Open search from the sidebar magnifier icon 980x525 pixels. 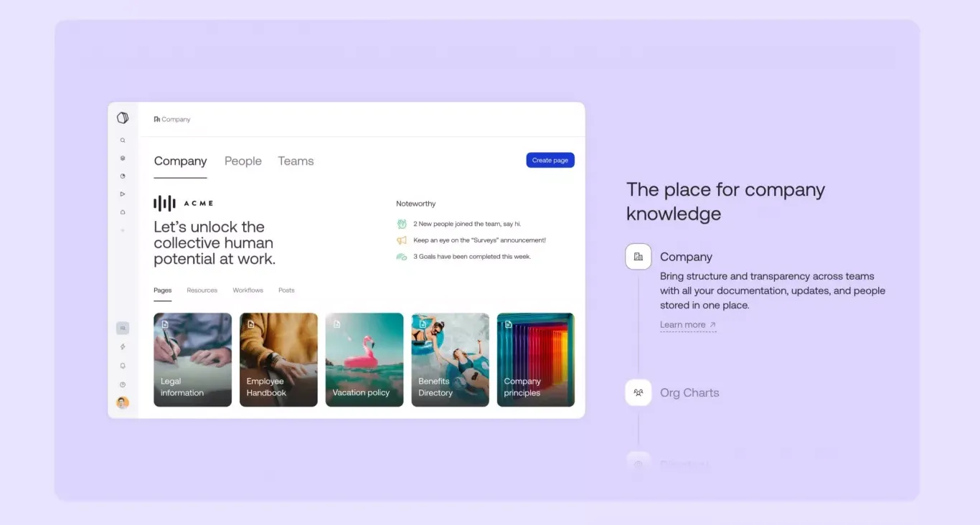pos(123,141)
